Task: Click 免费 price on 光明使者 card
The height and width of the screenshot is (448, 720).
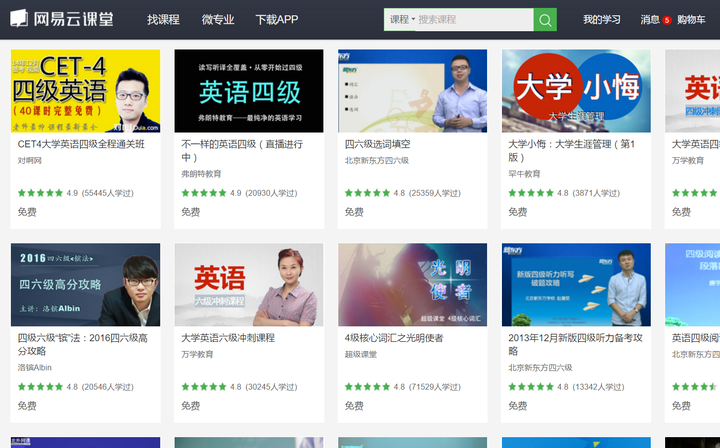Action: (x=354, y=406)
